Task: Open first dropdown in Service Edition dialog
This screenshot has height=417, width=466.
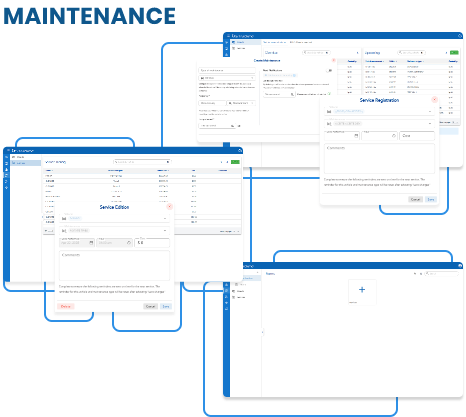Action: (114, 218)
